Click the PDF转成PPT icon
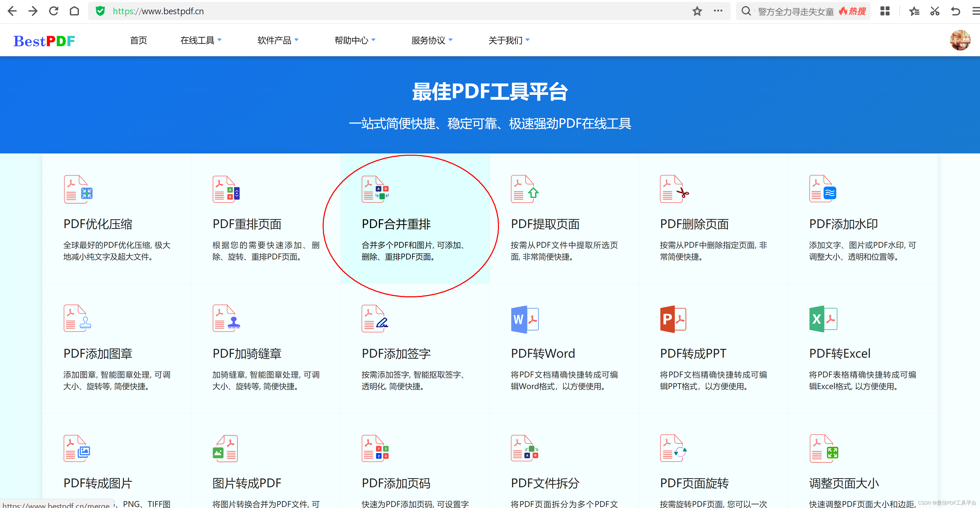Image resolution: width=980 pixels, height=508 pixels. pyautogui.click(x=673, y=319)
